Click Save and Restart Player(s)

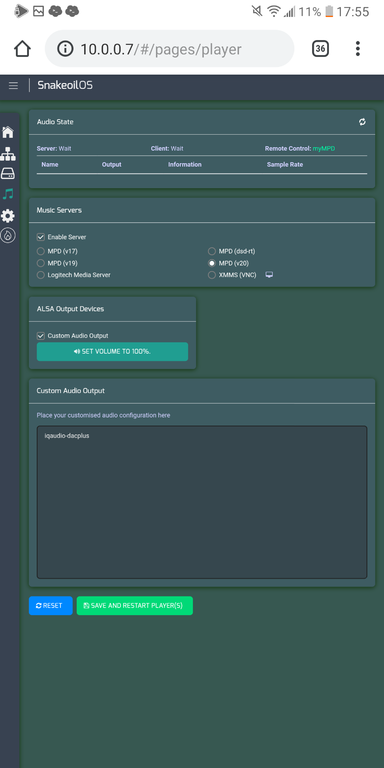[135, 605]
